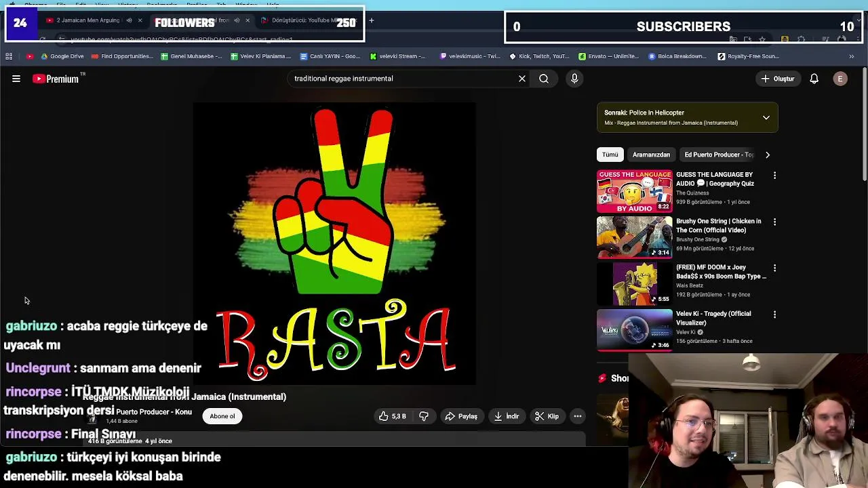Open the account avatar labeled E
Viewport: 868px width, 488px height.
[x=840, y=79]
